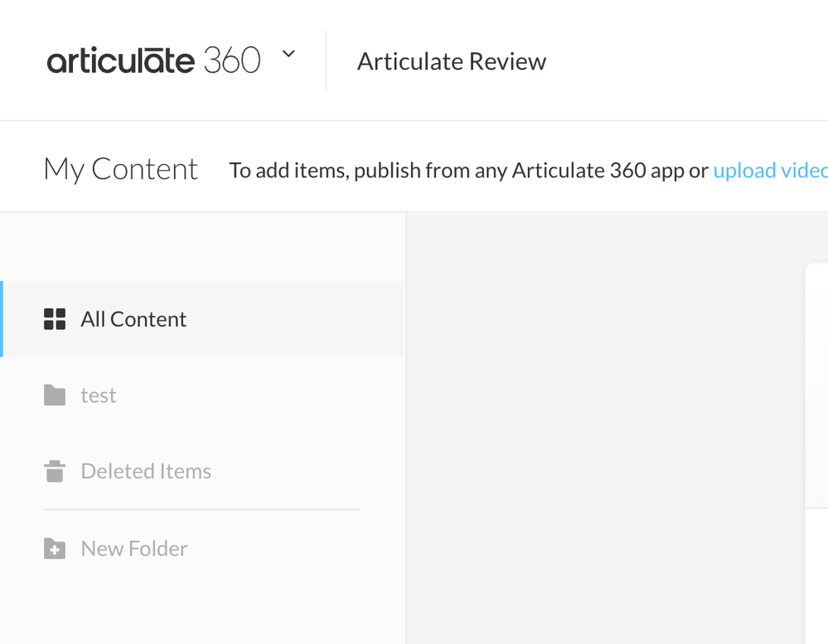Click the Deleted Items trash icon
This screenshot has height=644, width=828.
55,472
